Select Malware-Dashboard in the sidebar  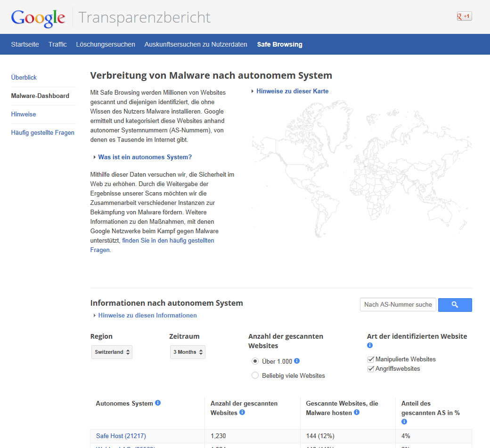click(40, 96)
